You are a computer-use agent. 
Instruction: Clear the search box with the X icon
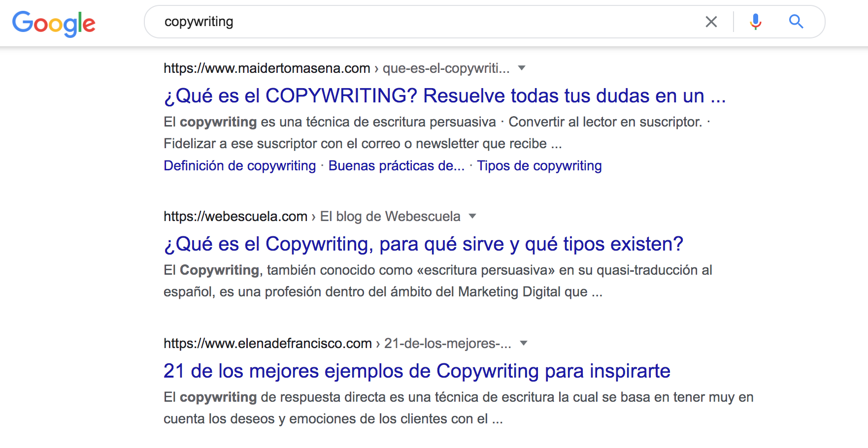(711, 22)
